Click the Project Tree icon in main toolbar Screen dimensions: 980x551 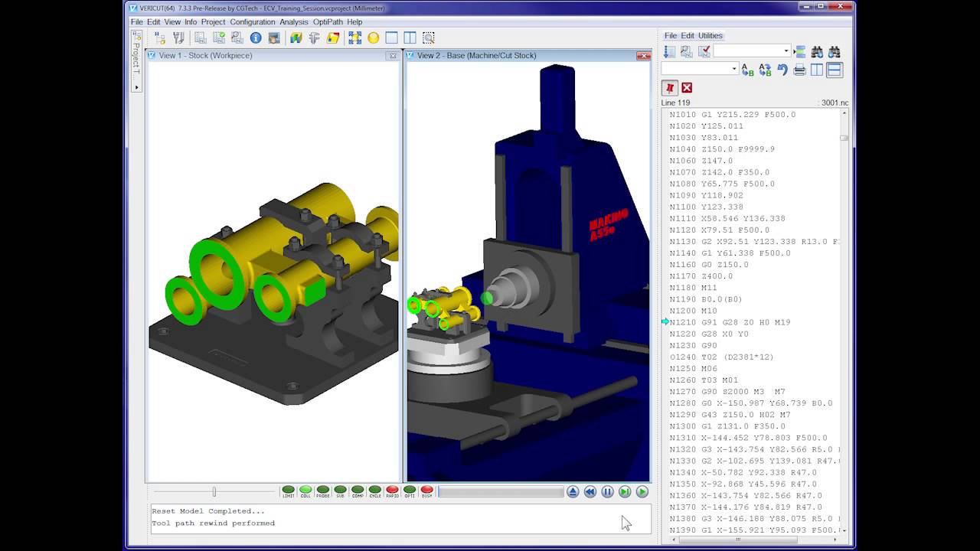click(x=160, y=37)
